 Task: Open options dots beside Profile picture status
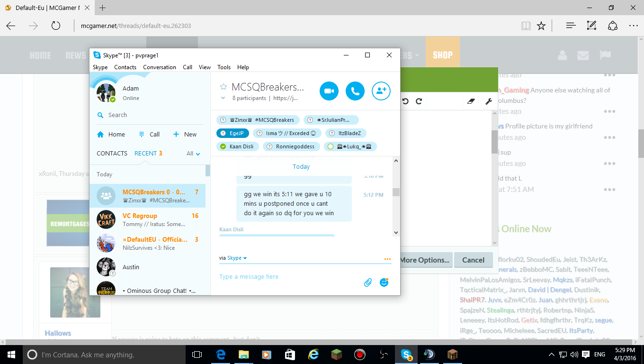point(609,137)
